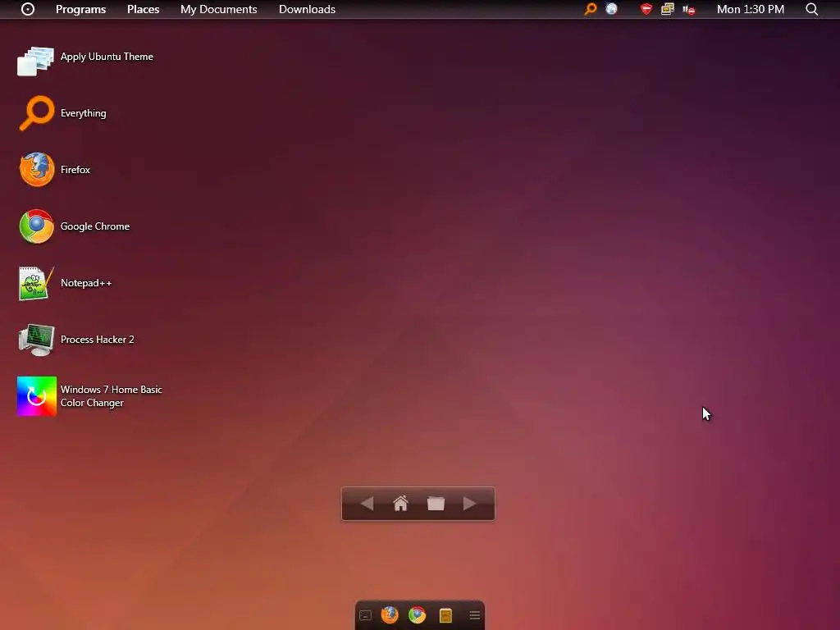Image resolution: width=840 pixels, height=630 pixels.
Task: Open the Places menu
Action: [143, 9]
